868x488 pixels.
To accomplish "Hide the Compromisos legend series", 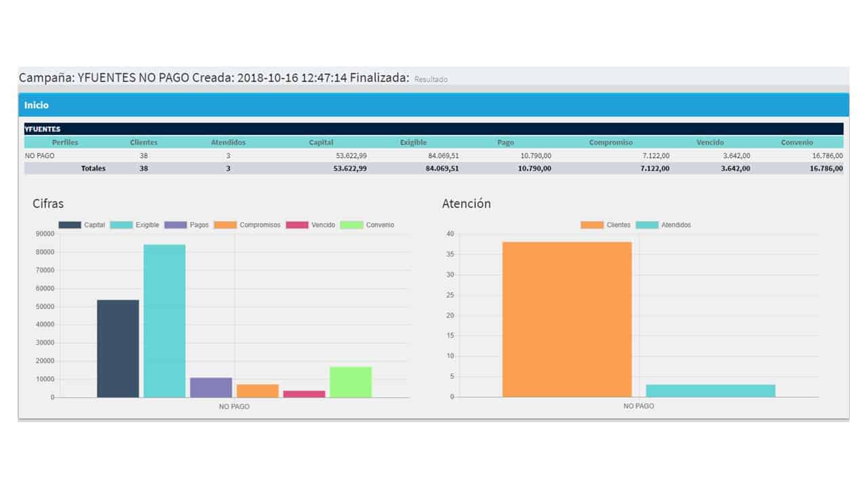I will pyautogui.click(x=247, y=225).
